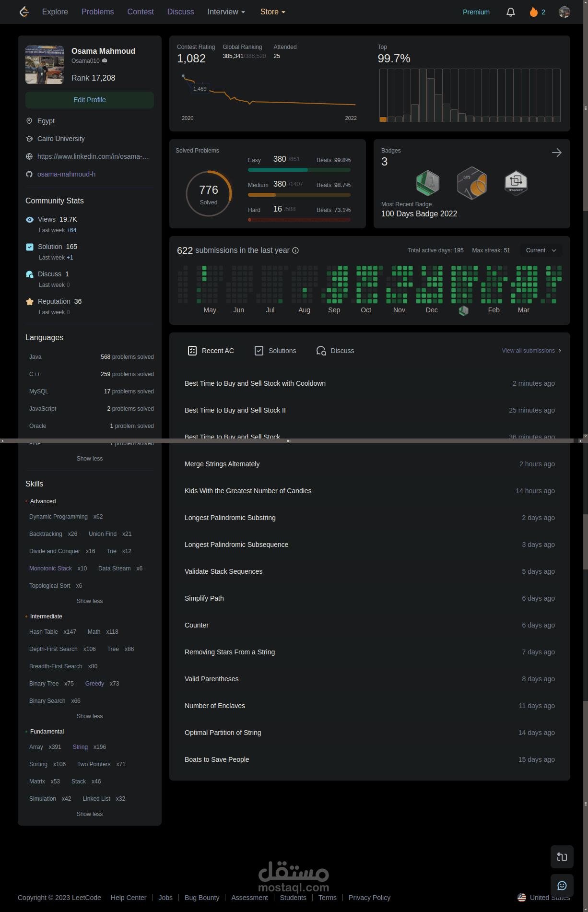Click the Badges arrow icon

[x=556, y=153]
